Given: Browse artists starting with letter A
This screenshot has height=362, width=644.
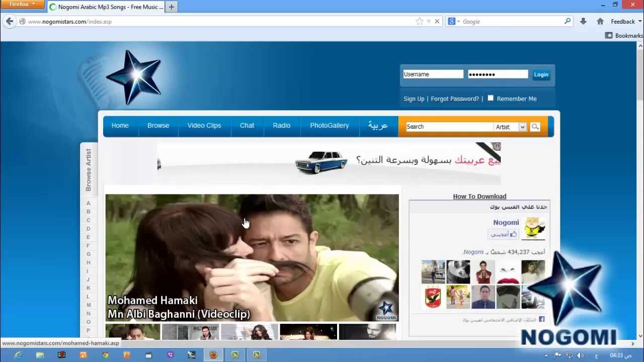Looking at the screenshot, I should tap(88, 203).
